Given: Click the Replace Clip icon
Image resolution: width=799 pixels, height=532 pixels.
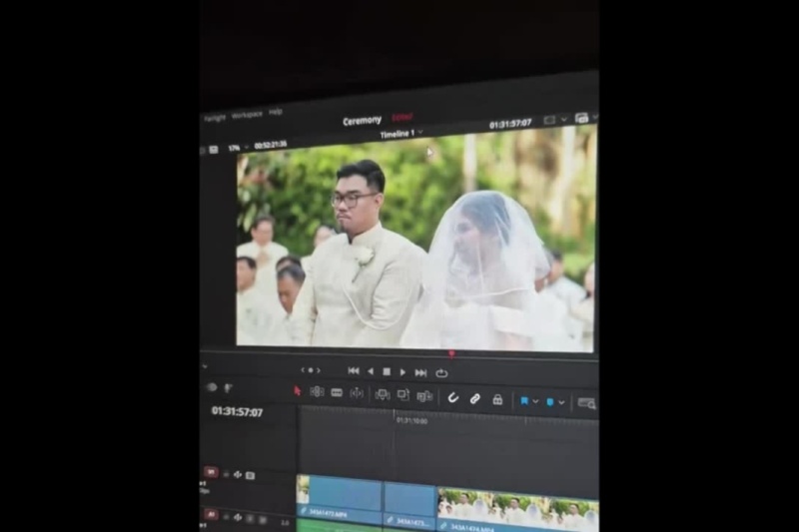Looking at the screenshot, I should coord(423,396).
